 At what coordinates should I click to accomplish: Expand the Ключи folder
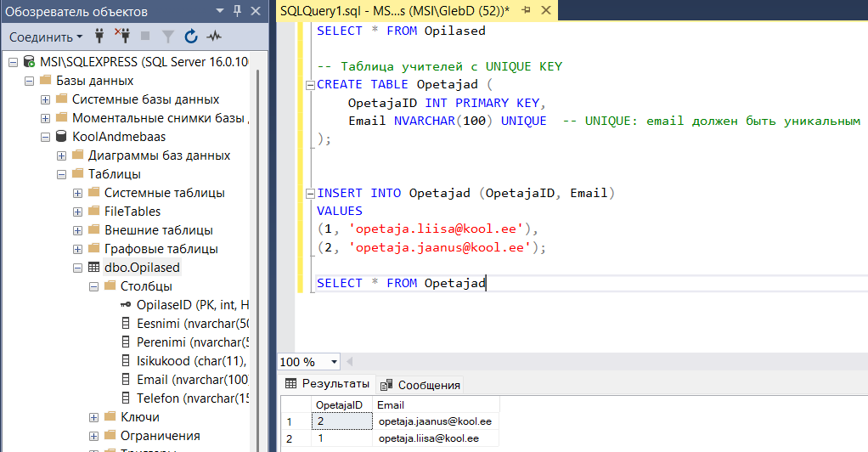coord(93,418)
